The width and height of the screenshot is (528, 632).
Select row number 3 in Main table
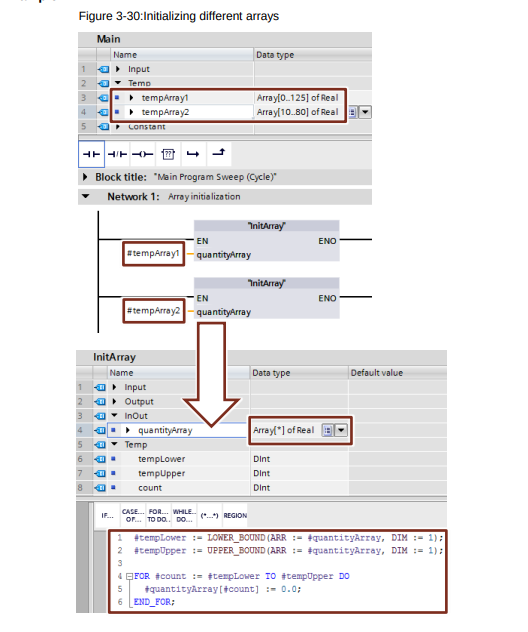pos(83,98)
